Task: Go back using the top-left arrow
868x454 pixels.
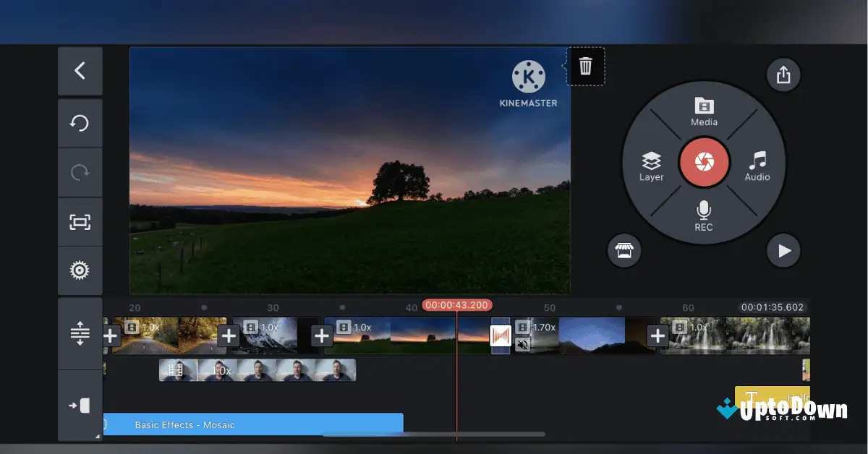Action: [80, 71]
